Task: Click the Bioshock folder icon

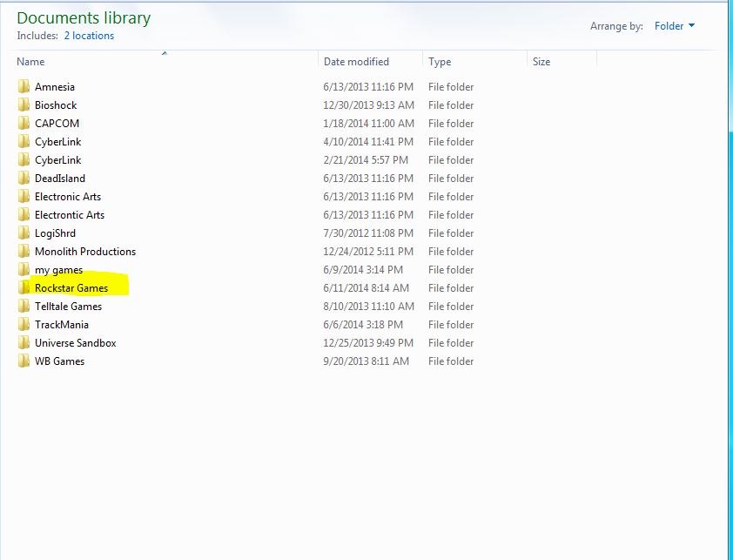Action: tap(24, 105)
